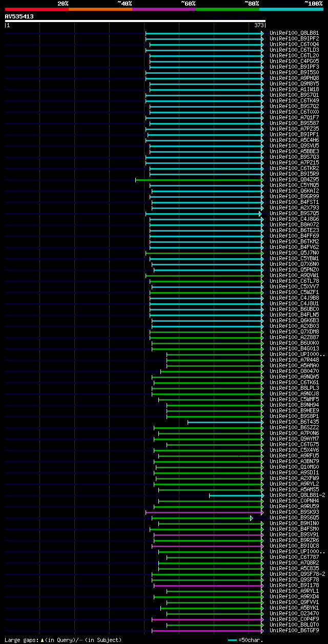Select the UniRef100_A5BBE3 entry

[294, 152]
